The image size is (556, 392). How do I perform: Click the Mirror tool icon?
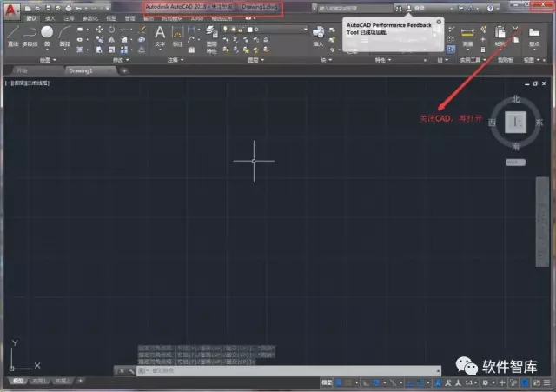[112, 40]
